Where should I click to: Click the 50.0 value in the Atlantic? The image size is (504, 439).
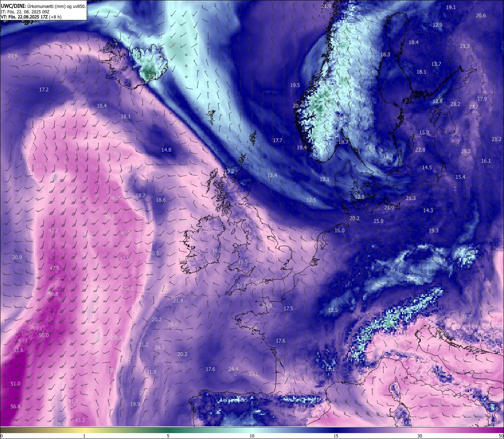click(x=44, y=335)
